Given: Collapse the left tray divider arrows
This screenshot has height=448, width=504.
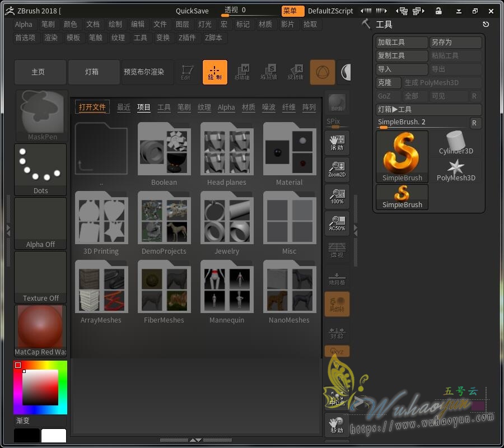Looking at the screenshot, I should click(x=8, y=230).
